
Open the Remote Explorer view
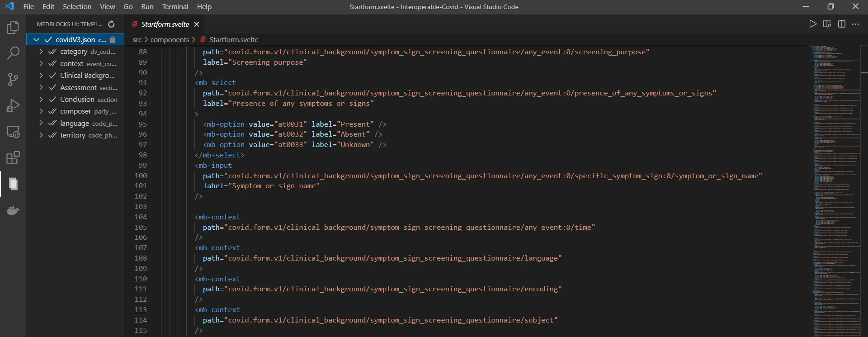tap(13, 132)
